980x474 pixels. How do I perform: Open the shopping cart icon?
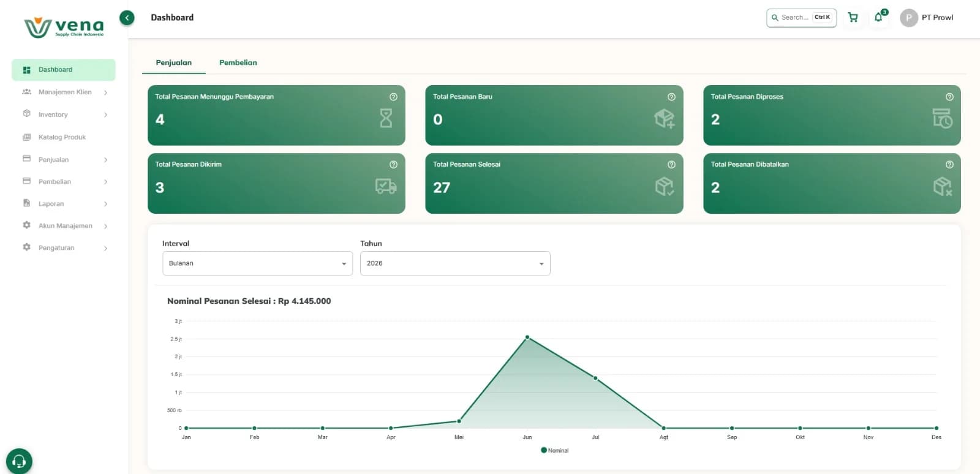[853, 17]
